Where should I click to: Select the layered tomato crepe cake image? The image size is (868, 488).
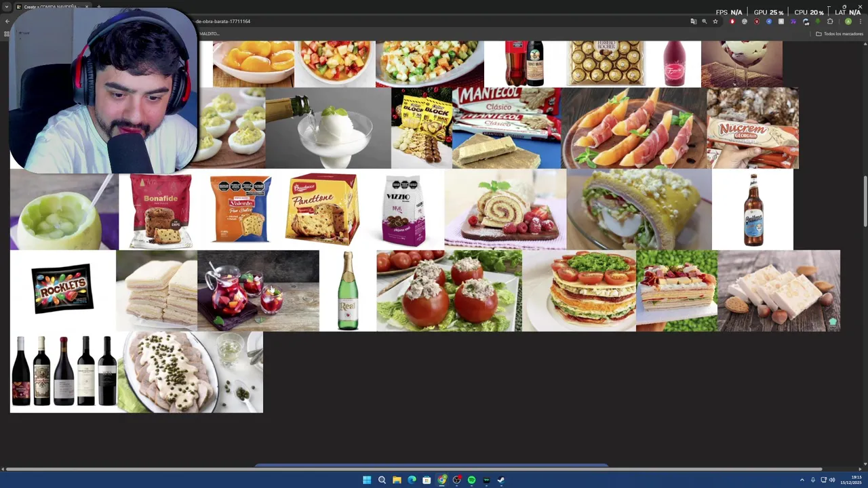pyautogui.click(x=579, y=291)
